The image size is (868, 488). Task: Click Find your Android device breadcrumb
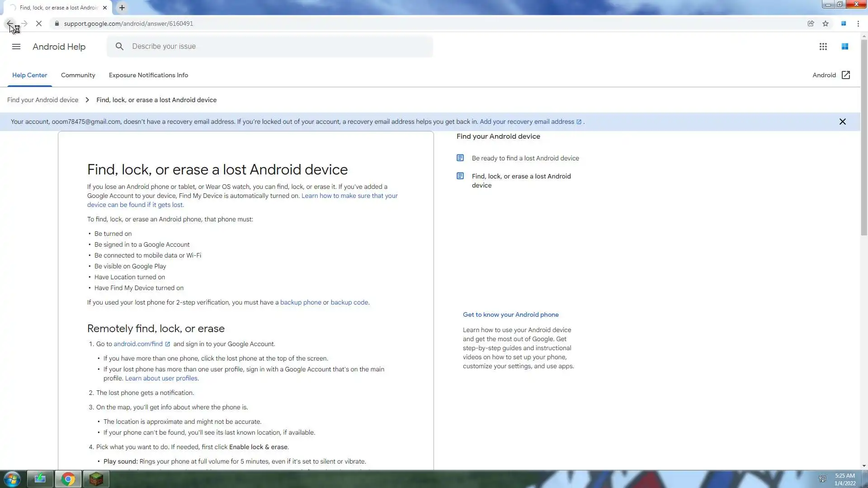[x=42, y=100]
